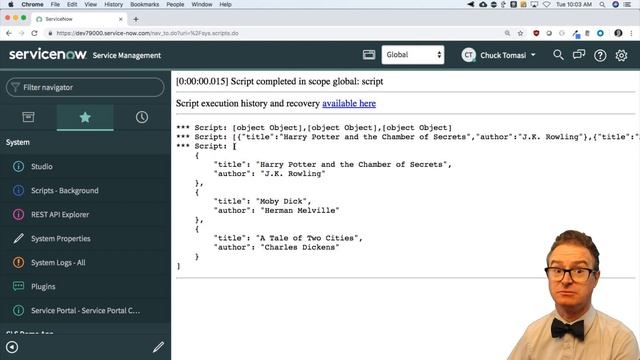640x360 pixels.
Task: Open the Global application scope dropdown
Action: [x=413, y=55]
